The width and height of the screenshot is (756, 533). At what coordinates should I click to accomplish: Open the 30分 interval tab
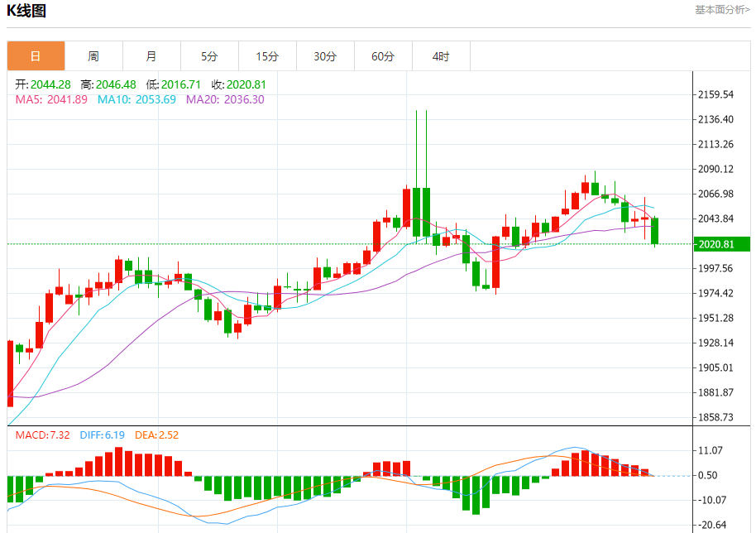click(x=325, y=56)
